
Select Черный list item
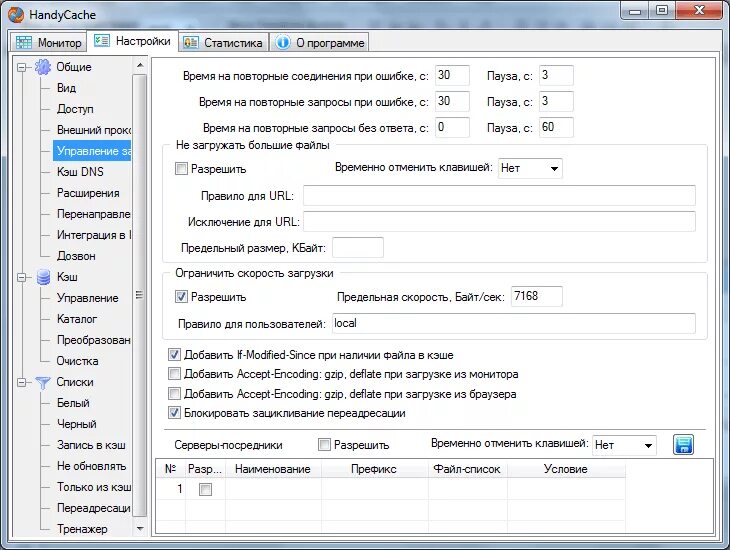pos(76,424)
